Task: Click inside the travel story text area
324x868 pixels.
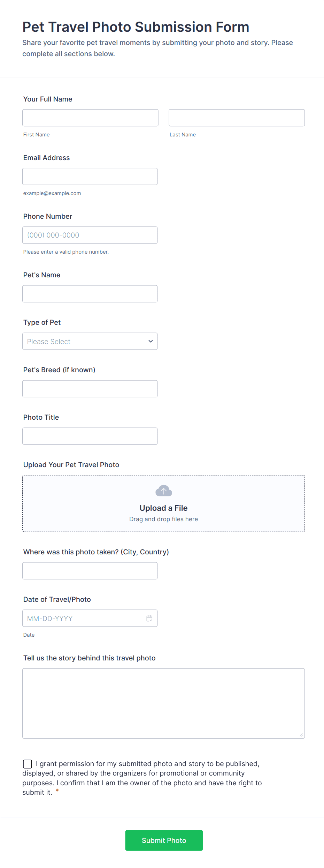Action: 163,703
